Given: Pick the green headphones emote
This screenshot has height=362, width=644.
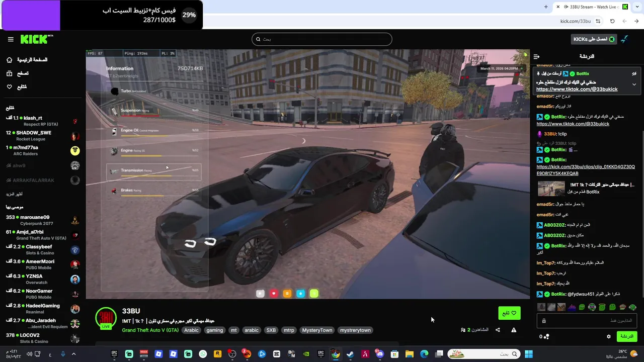Looking at the screenshot, I should tap(592, 307).
